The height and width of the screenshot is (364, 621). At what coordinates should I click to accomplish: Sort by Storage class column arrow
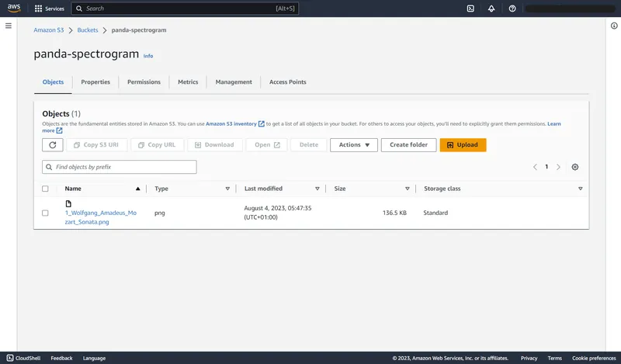(580, 189)
